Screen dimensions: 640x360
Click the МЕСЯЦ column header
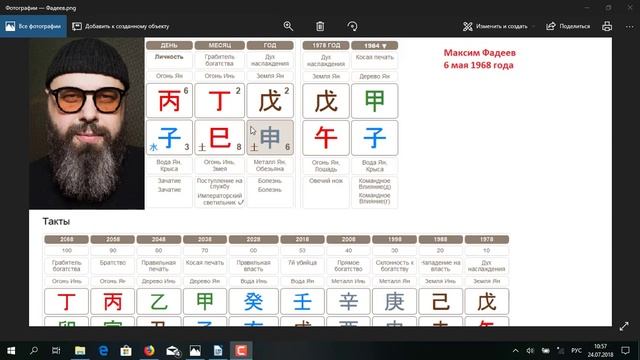coord(220,45)
